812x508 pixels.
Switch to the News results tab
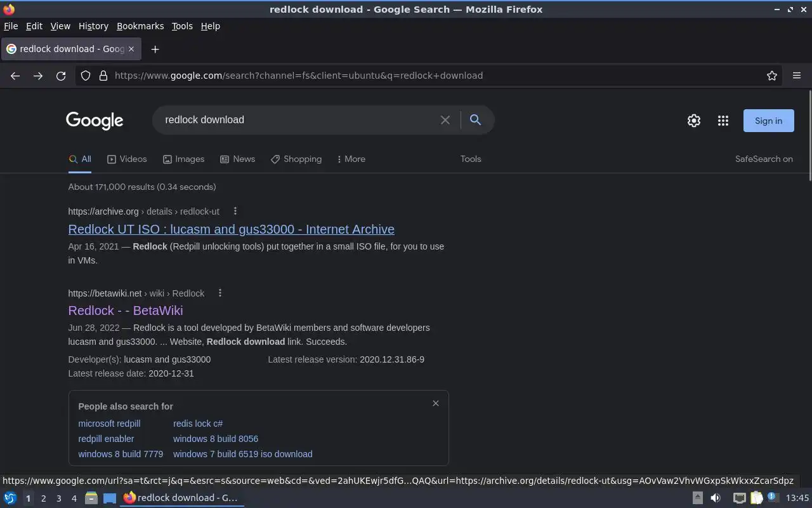tap(237, 159)
